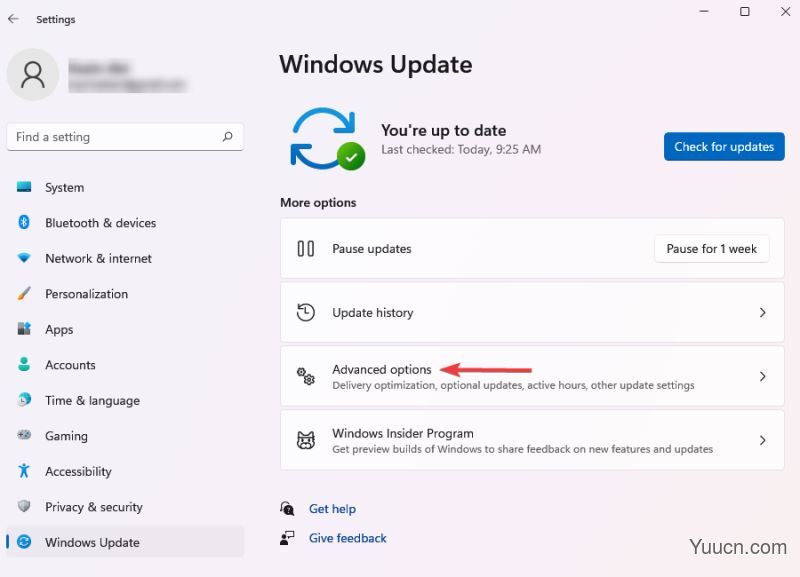Close the Settings window
800x577 pixels.
click(x=785, y=11)
